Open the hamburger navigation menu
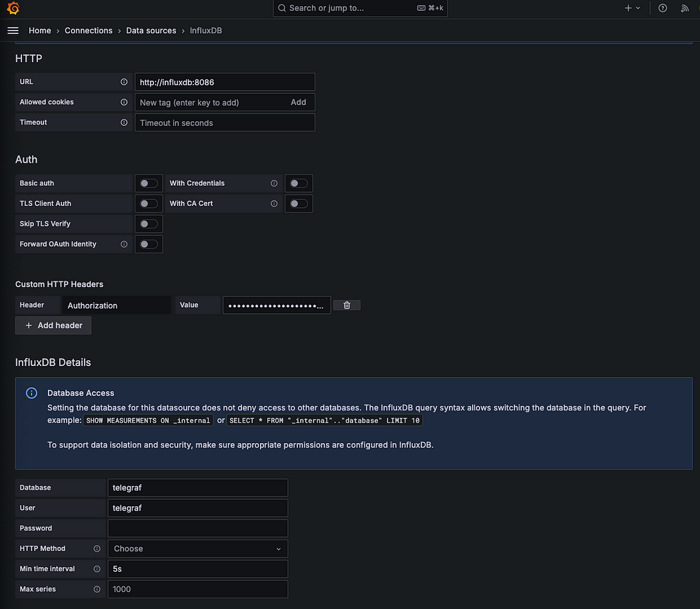 tap(13, 31)
